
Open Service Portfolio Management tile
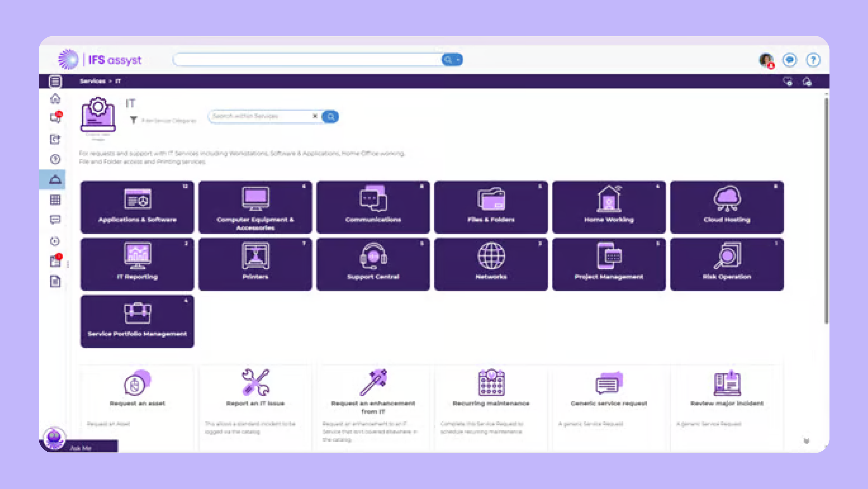[137, 322]
